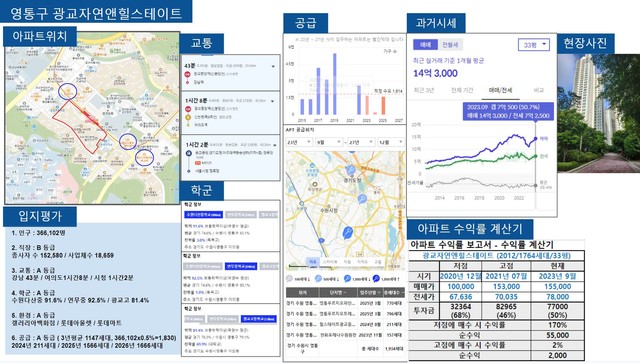Open the 33평 size dropdown
This screenshot has height=364, width=640.
tap(534, 44)
